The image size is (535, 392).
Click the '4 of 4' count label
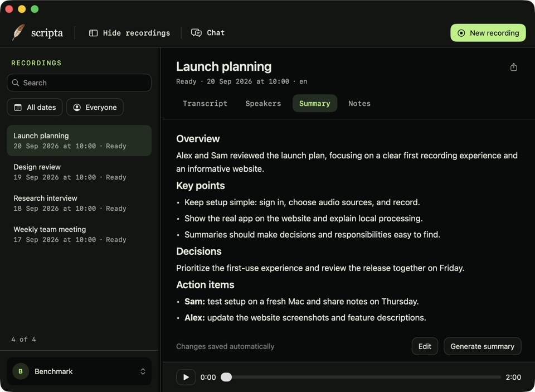(x=23, y=340)
